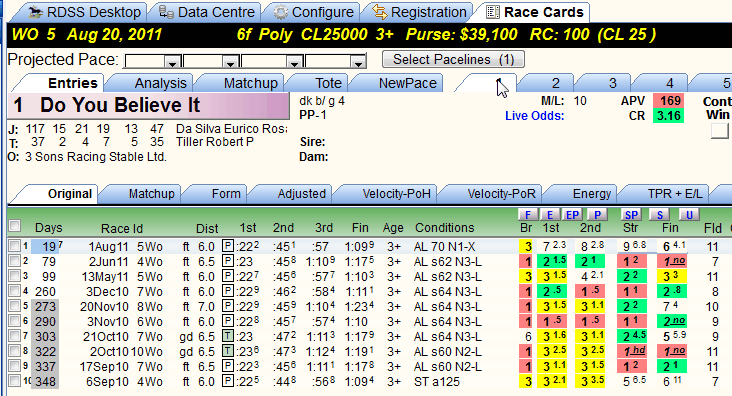
Task: Click the E pace filter button
Action: pyautogui.click(x=549, y=215)
